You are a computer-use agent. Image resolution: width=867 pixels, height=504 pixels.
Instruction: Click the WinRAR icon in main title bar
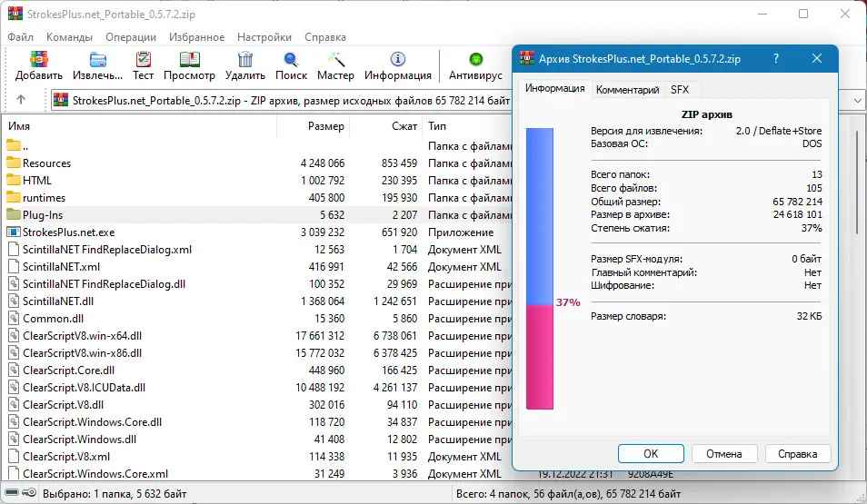pos(15,14)
